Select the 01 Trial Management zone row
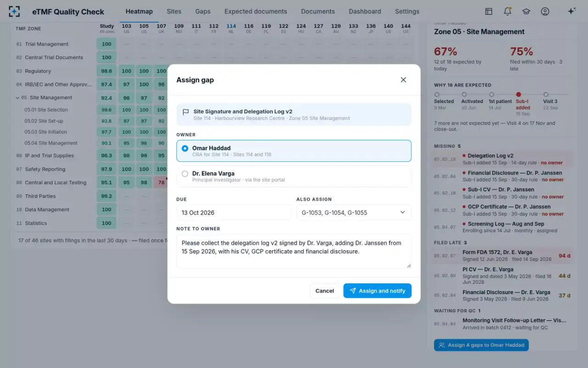The image size is (588, 368). (54, 44)
